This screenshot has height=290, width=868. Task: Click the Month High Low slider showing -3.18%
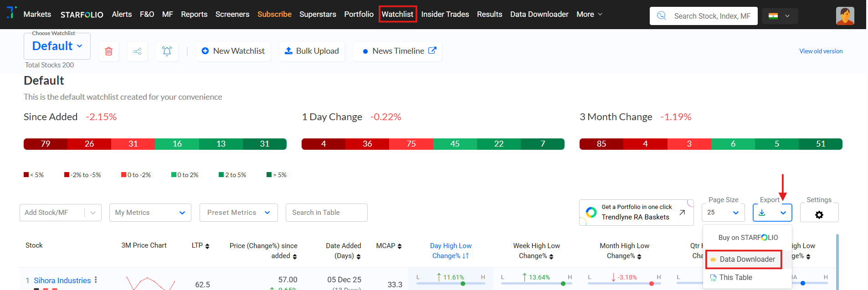624,283
